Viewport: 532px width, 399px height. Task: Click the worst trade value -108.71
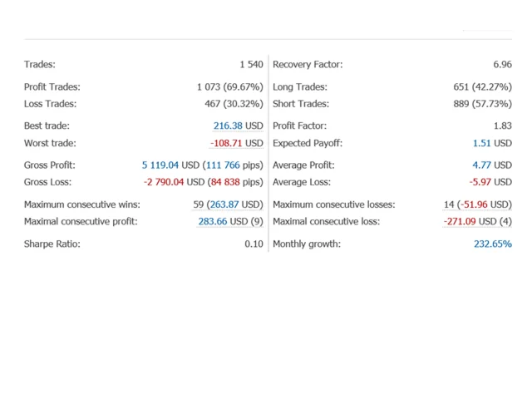pyautogui.click(x=226, y=144)
